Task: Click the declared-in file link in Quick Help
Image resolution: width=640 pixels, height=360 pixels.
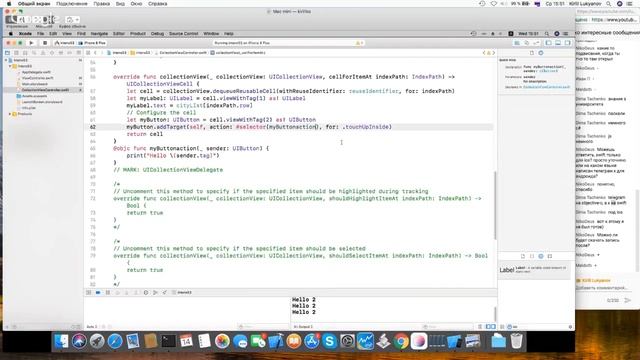Action: [547, 87]
